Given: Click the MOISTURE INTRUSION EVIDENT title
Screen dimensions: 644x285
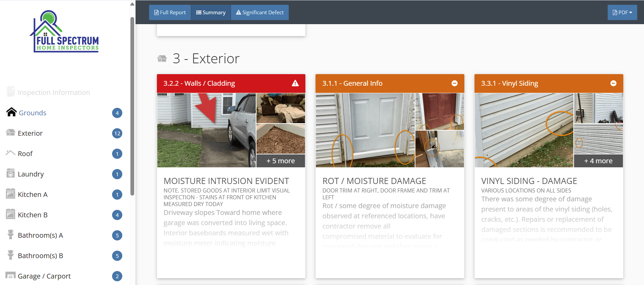Looking at the screenshot, I should point(226,181).
